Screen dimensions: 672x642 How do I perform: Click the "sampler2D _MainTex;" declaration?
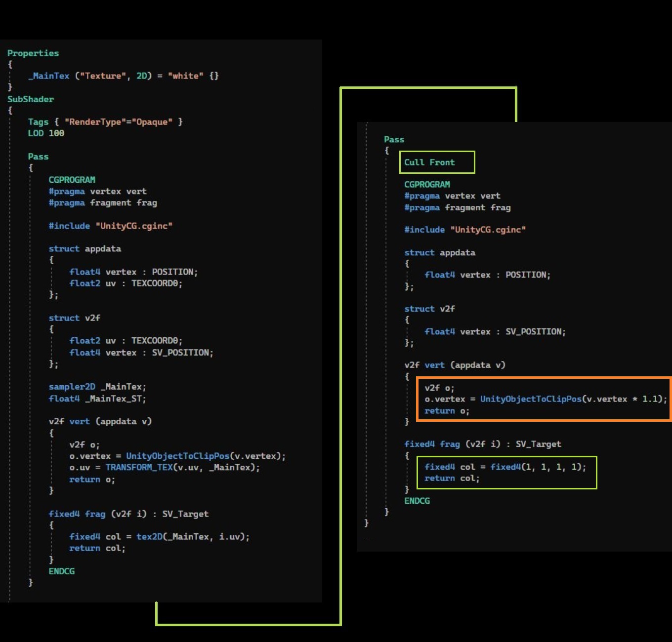(x=97, y=386)
